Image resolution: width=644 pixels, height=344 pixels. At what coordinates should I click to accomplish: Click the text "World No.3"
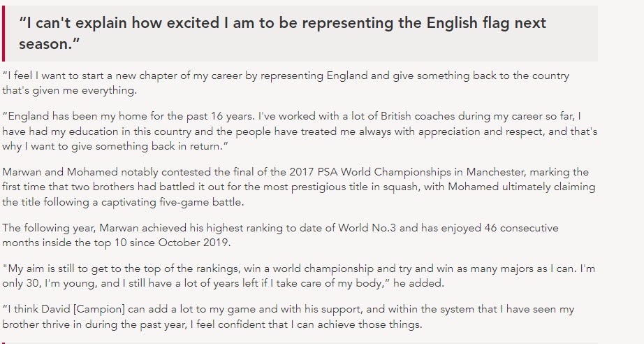coord(386,228)
